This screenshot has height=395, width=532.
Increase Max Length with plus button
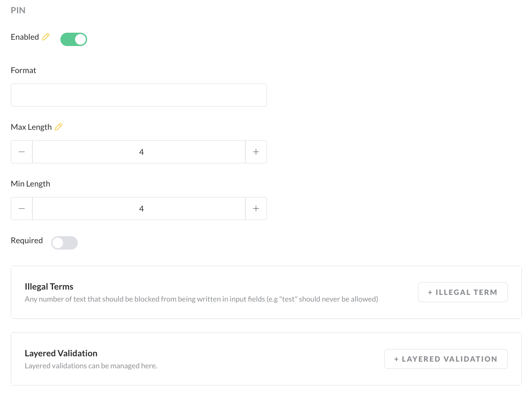[256, 152]
